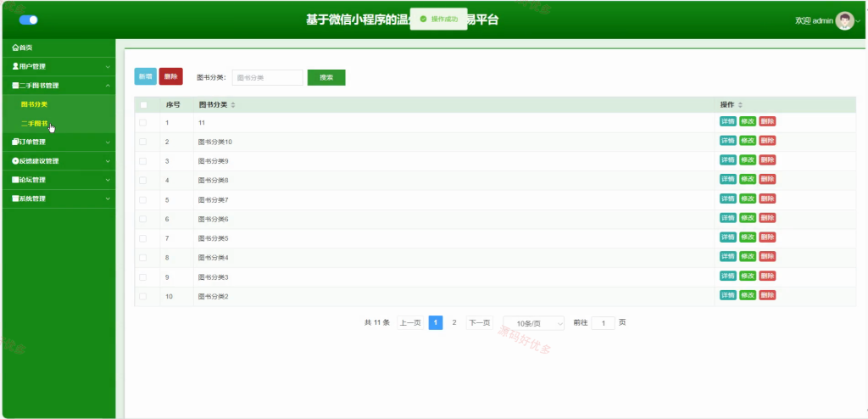The image size is (868, 419).
Task: Check the select-all header checkbox
Action: pyautogui.click(x=143, y=105)
